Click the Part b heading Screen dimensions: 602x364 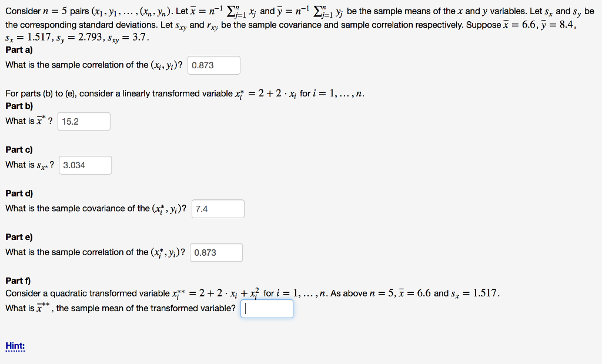[x=18, y=106]
